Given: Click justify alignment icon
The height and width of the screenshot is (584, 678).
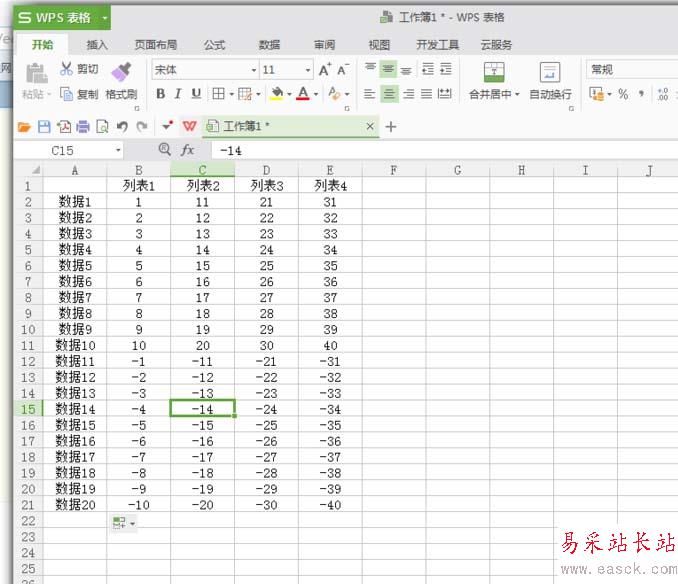Looking at the screenshot, I should coord(426,93).
